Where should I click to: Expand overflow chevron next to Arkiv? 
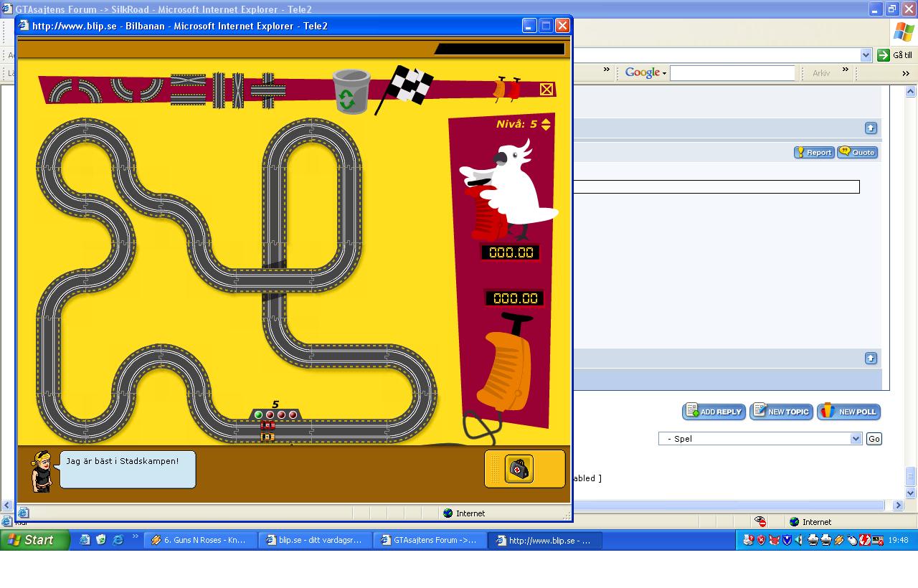(845, 70)
